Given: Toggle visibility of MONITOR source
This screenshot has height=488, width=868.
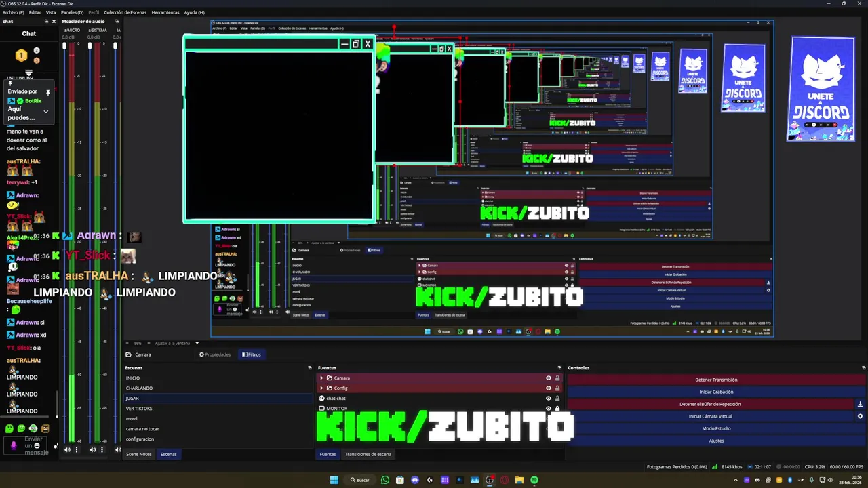Looking at the screenshot, I should coord(549,408).
